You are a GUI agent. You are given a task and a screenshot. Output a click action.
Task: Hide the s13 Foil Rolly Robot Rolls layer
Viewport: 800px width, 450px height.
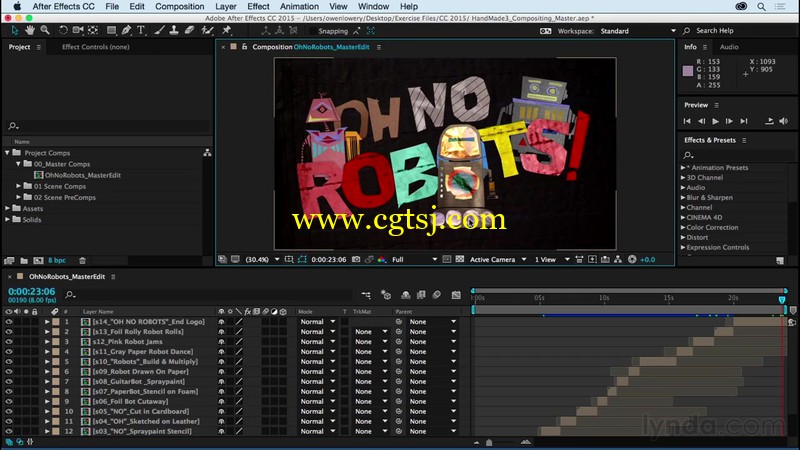9,332
